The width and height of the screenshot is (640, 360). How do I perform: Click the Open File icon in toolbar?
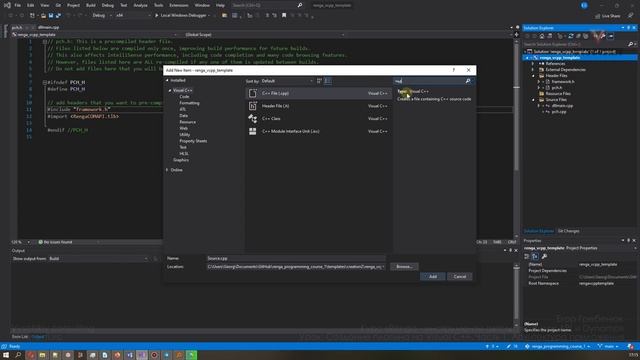tap(43, 16)
